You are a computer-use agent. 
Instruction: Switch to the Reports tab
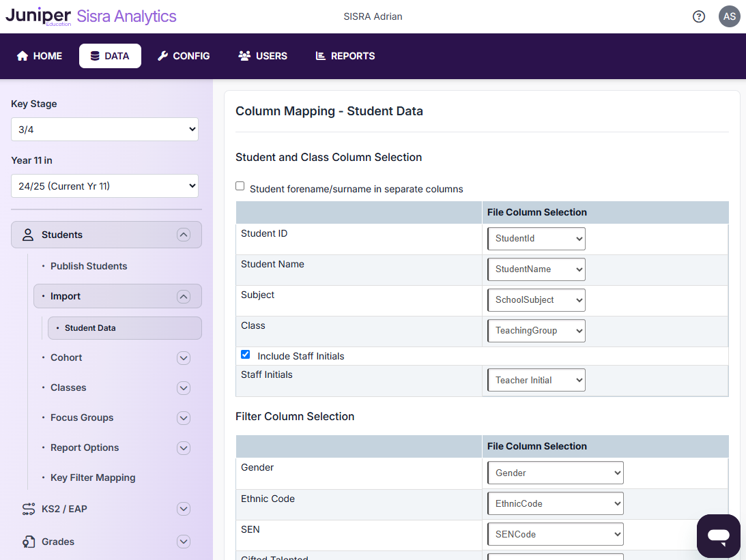tap(345, 56)
